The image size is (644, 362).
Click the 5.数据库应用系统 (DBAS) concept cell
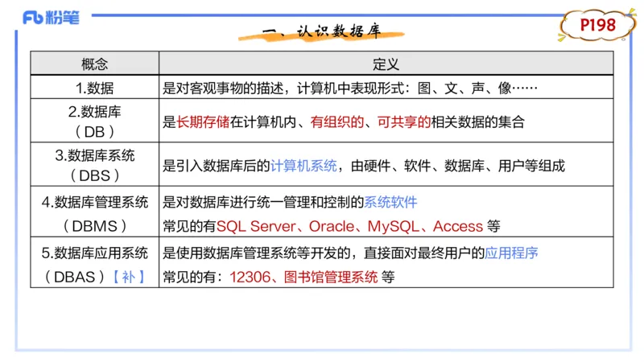[x=94, y=264]
